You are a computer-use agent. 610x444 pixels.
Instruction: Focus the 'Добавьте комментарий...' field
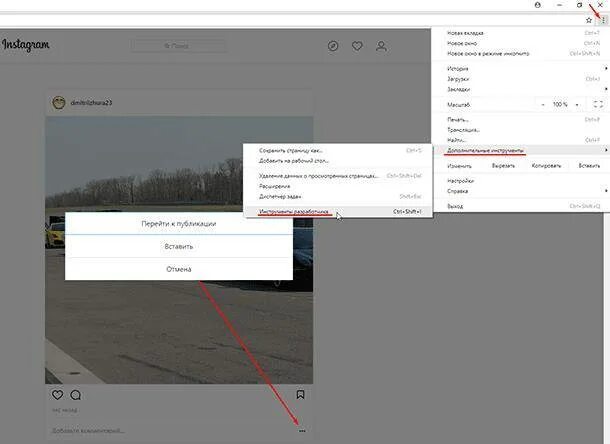[88, 431]
